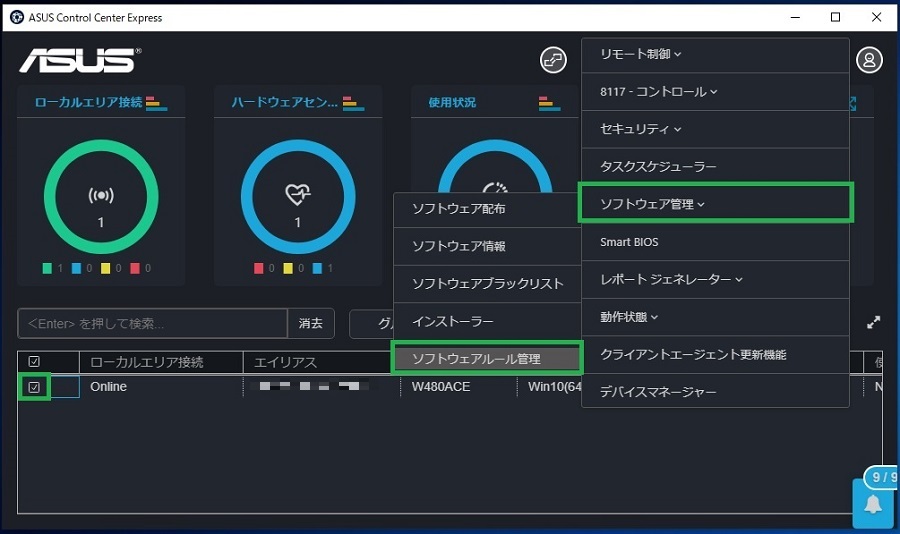Screen dimensions: 900x534
Task: Click the ASUS Control Center app icon in title bar
Action: click(17, 17)
